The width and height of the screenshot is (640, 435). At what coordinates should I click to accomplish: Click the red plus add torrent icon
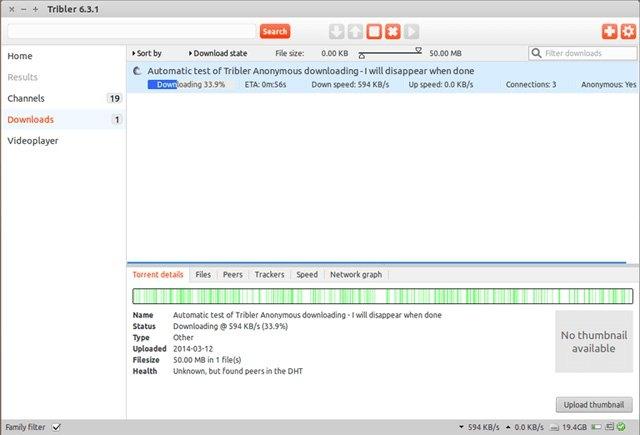610,32
